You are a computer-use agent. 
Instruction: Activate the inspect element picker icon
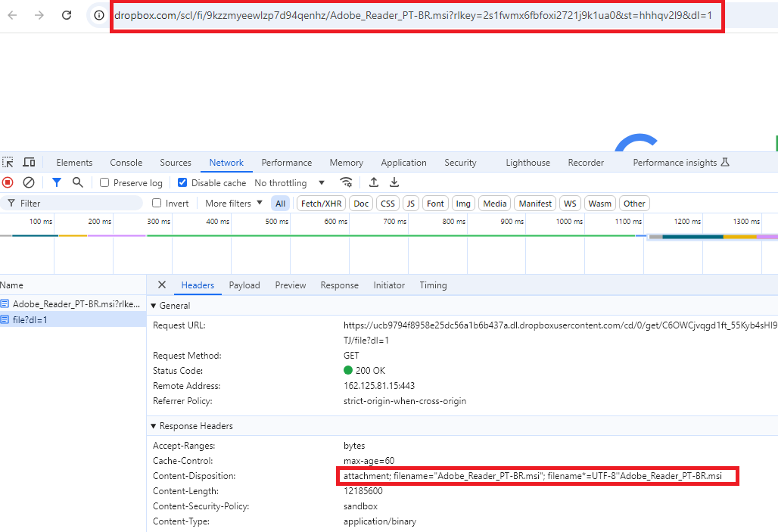click(8, 162)
